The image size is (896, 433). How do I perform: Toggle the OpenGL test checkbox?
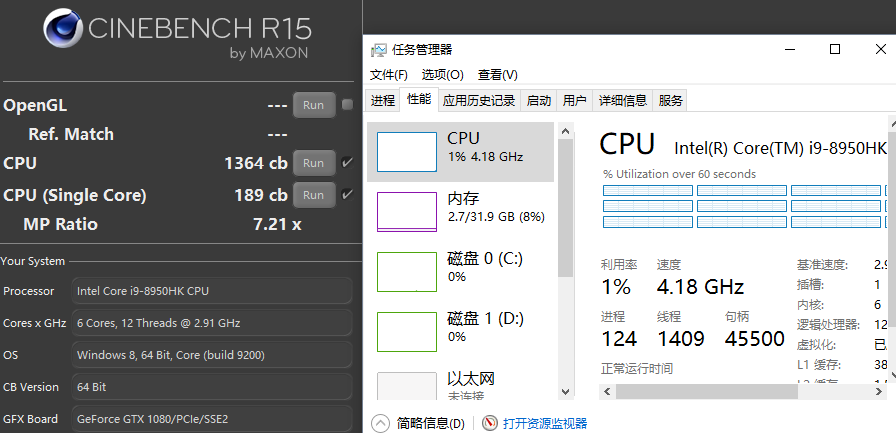[x=347, y=104]
